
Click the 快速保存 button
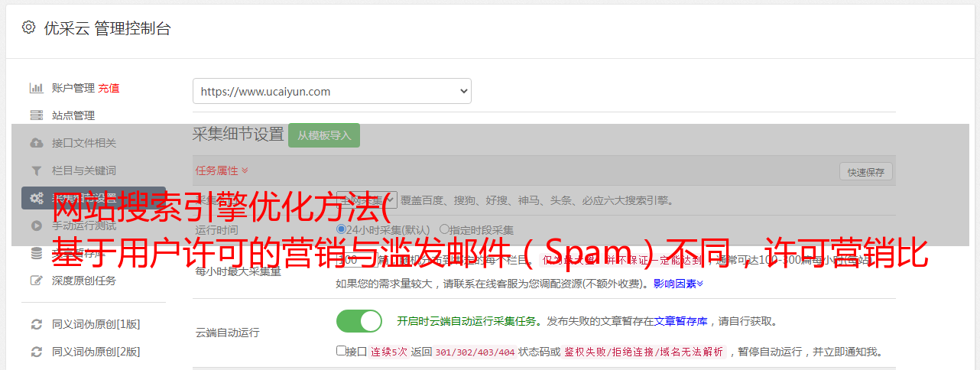pos(865,172)
